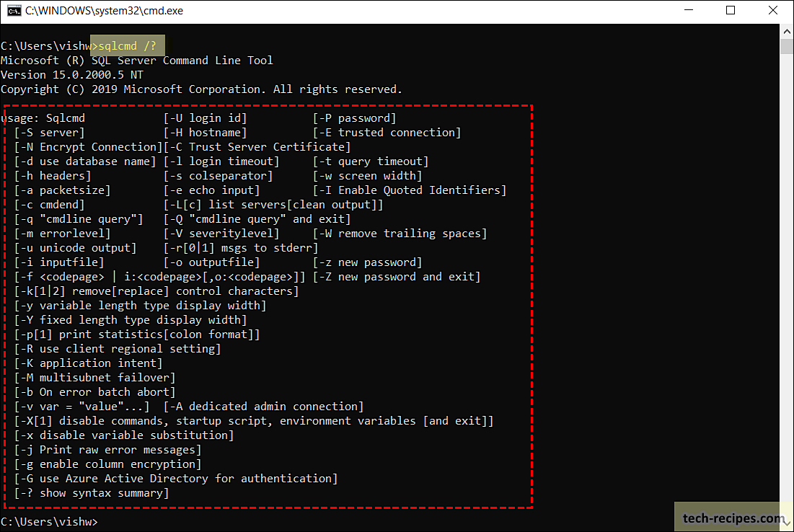Screen dimensions: 794x532
Task: Select the Version 15.0.2000.5 NT line
Action: [73, 74]
